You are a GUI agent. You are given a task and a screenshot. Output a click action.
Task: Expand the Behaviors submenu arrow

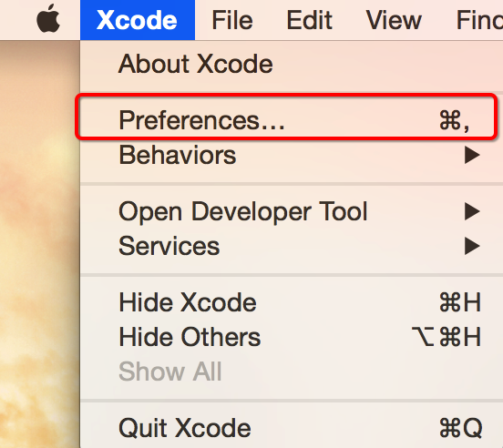pos(472,155)
